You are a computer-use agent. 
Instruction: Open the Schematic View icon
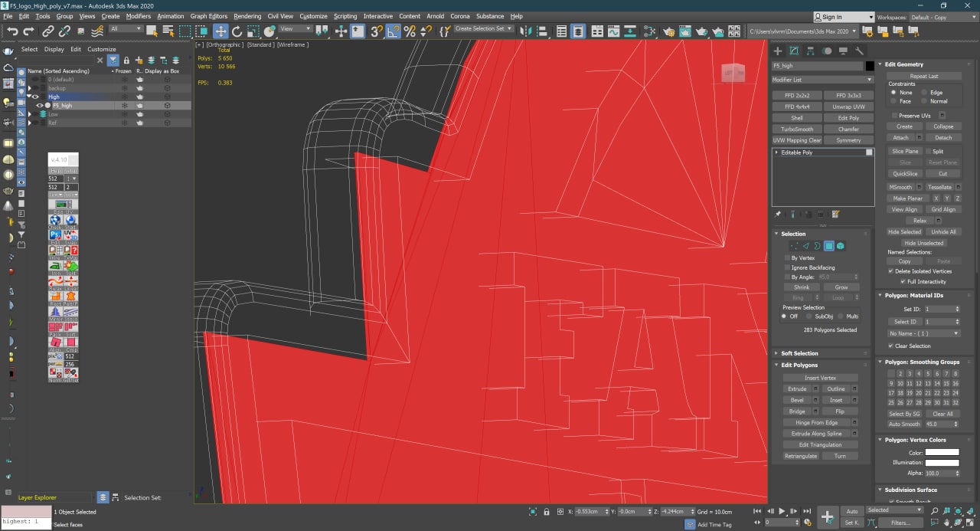click(650, 31)
